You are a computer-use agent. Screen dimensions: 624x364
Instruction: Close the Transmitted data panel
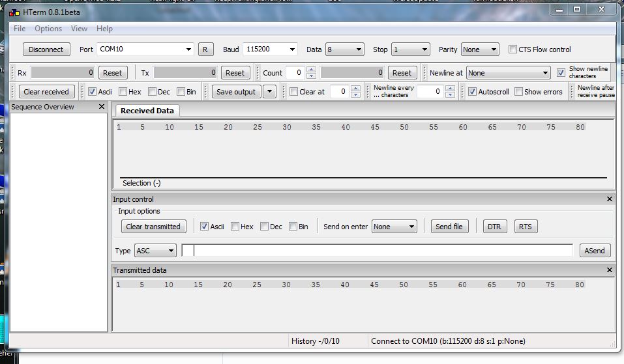[x=609, y=270]
